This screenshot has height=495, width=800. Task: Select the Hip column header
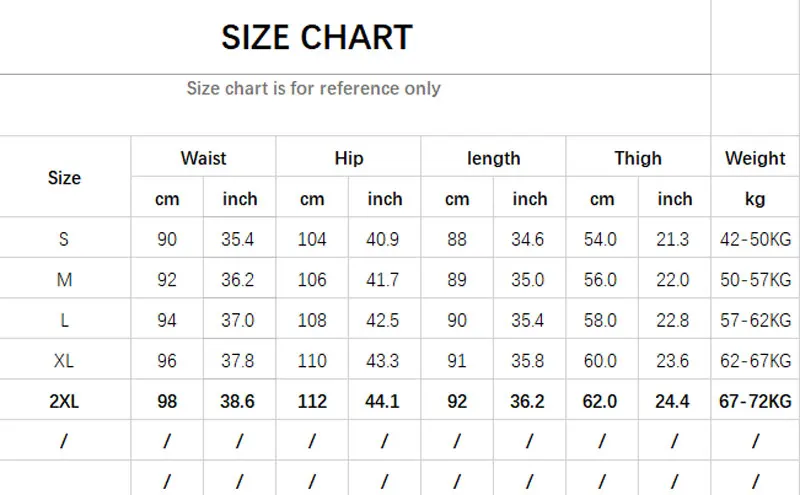[349, 158]
